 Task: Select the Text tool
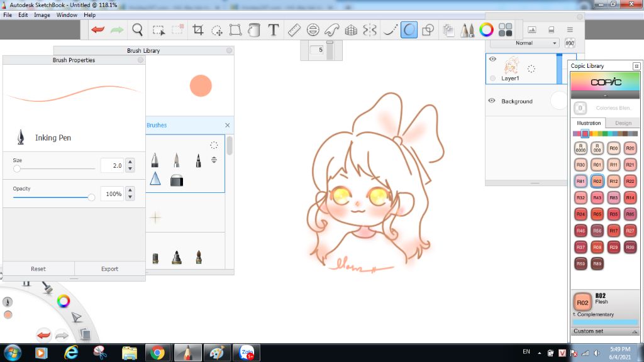[274, 30]
